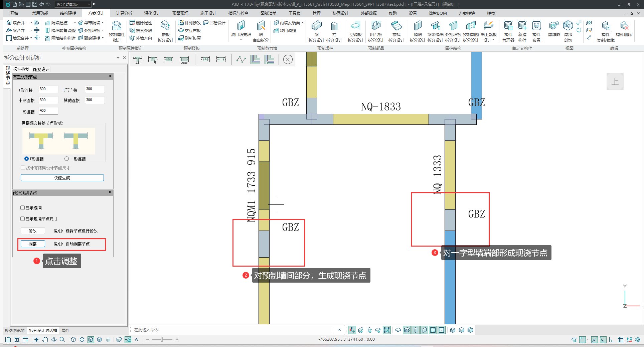The height and width of the screenshot is (347, 644).
Task: Collapse the 修改现浇节点 section
Action: 110,193
